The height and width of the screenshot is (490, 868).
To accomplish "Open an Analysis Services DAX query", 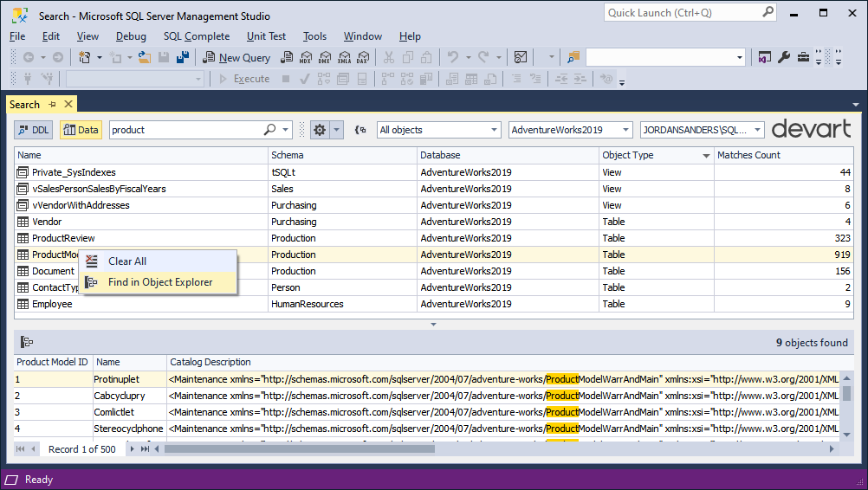I will (363, 57).
